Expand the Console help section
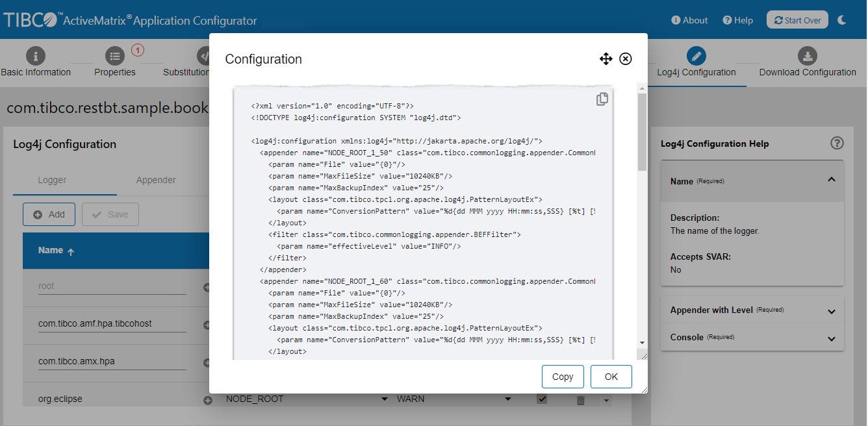The width and height of the screenshot is (868, 426). tap(831, 338)
